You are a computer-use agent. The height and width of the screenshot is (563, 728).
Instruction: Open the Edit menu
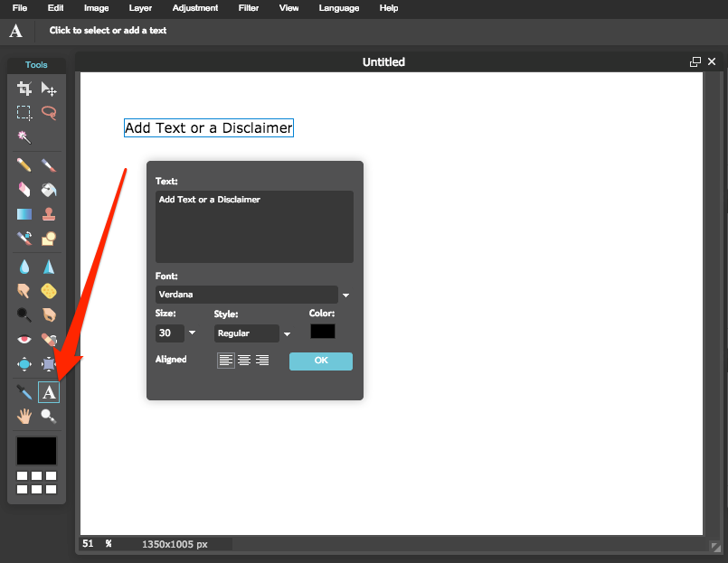[55, 8]
